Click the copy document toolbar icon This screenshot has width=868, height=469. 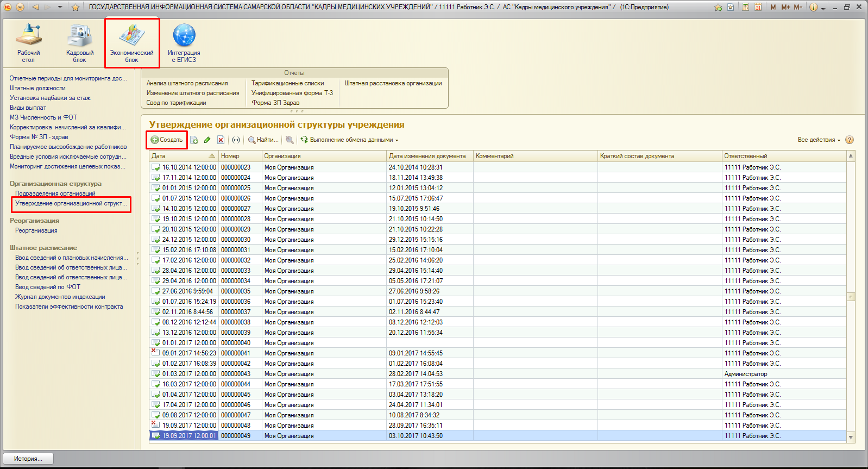point(194,140)
